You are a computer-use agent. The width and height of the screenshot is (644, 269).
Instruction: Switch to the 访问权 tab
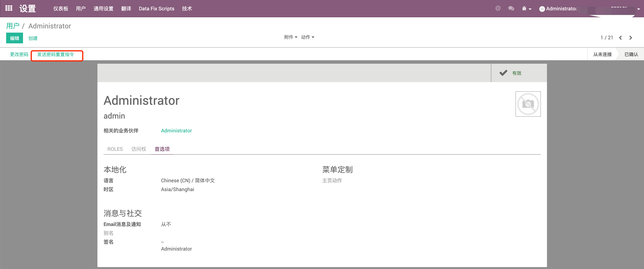pos(138,149)
